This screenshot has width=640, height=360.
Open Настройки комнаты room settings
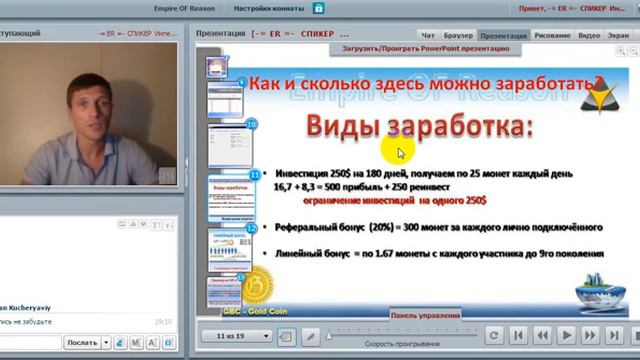click(269, 8)
